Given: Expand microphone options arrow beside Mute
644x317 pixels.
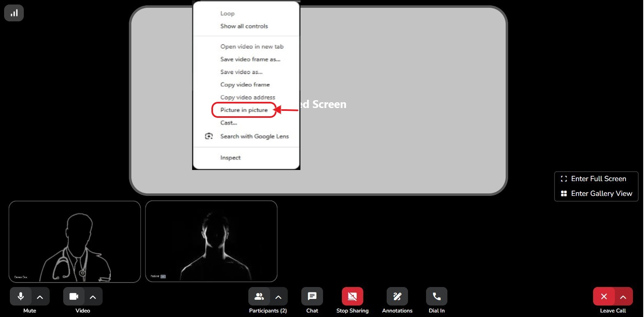Looking at the screenshot, I should point(40,297).
